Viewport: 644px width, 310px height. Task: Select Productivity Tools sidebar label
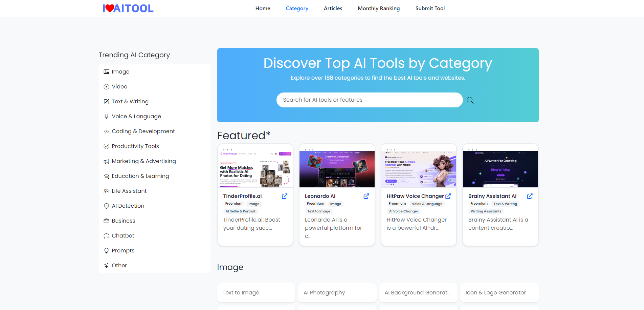[135, 146]
